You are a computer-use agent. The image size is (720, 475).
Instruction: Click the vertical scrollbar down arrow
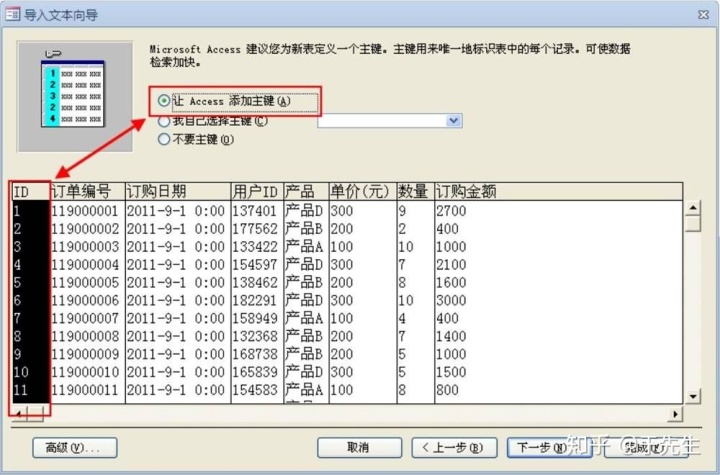pos(692,396)
